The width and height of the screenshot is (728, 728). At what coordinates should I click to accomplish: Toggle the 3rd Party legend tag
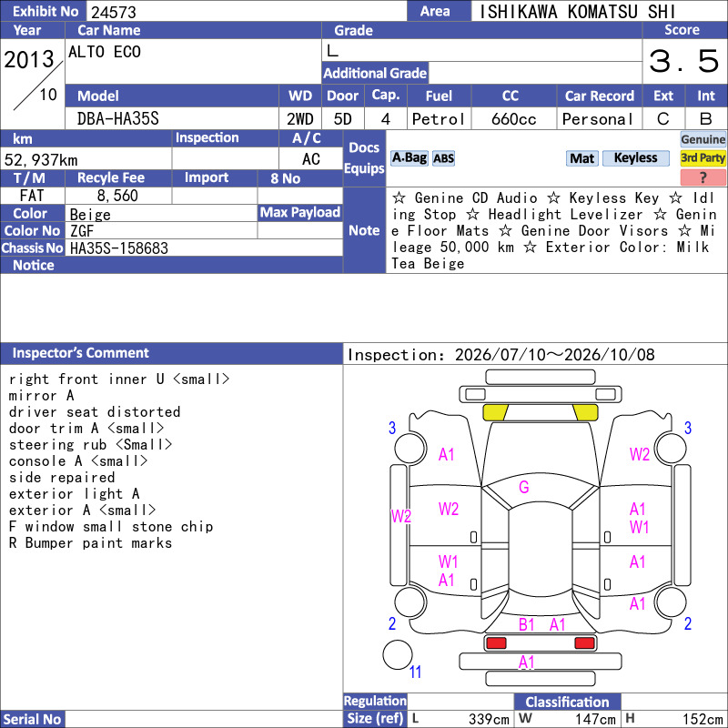[703, 158]
